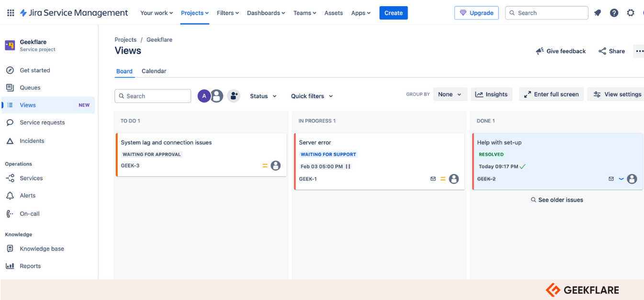The image size is (644, 300).
Task: Open the Group by None dropdown
Action: (x=450, y=94)
